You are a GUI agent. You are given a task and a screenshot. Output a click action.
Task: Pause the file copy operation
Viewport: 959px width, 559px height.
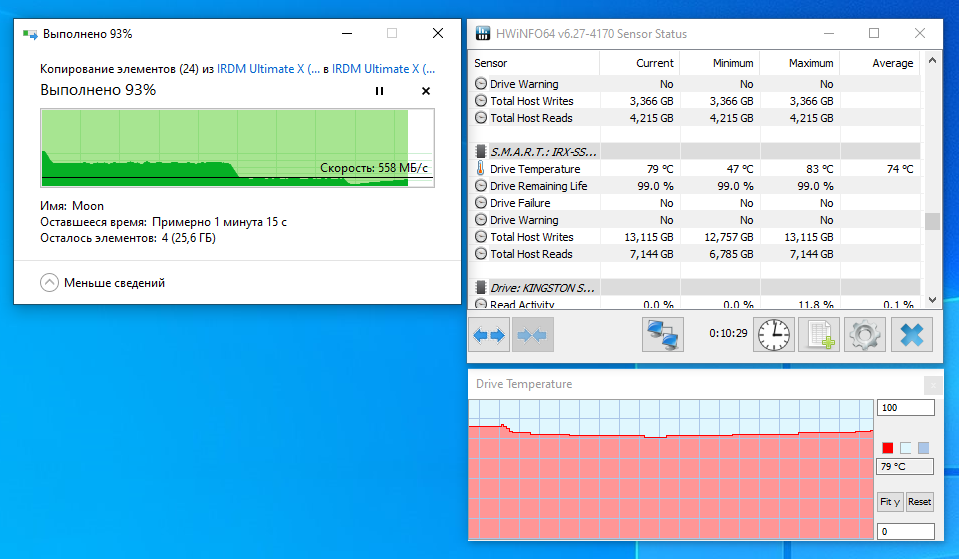(x=379, y=91)
